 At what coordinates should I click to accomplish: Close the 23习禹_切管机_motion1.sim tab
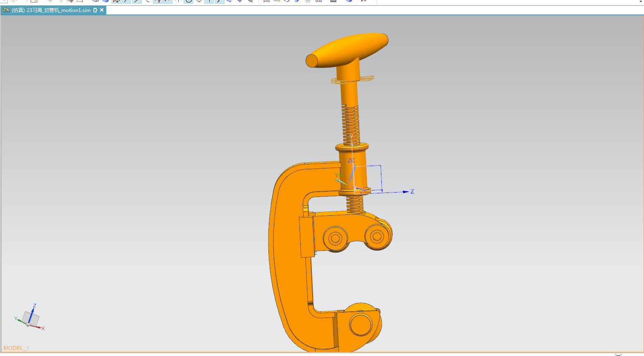point(102,10)
